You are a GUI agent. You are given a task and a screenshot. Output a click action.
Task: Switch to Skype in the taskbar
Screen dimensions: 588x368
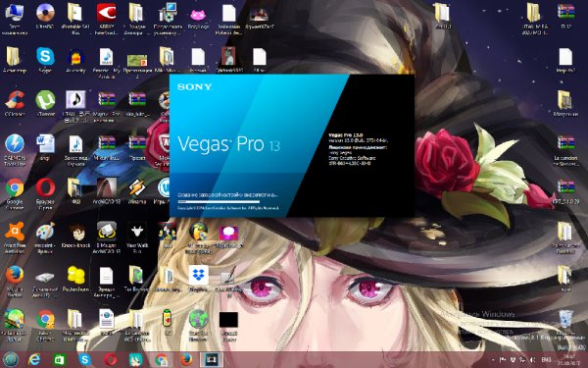tap(85, 360)
